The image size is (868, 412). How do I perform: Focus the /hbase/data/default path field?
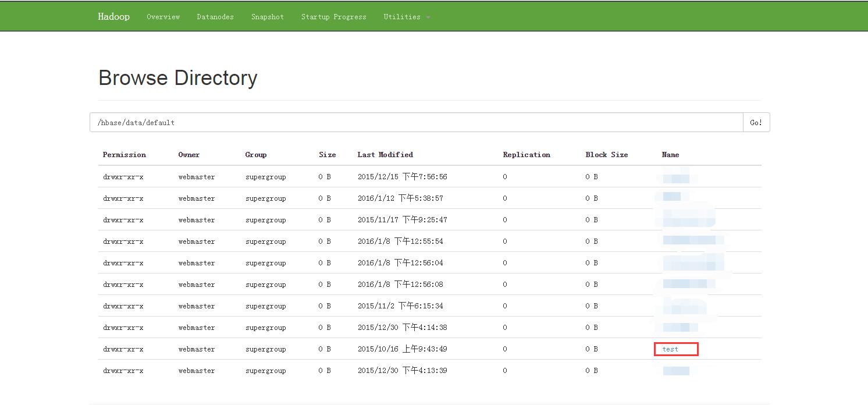[417, 122]
